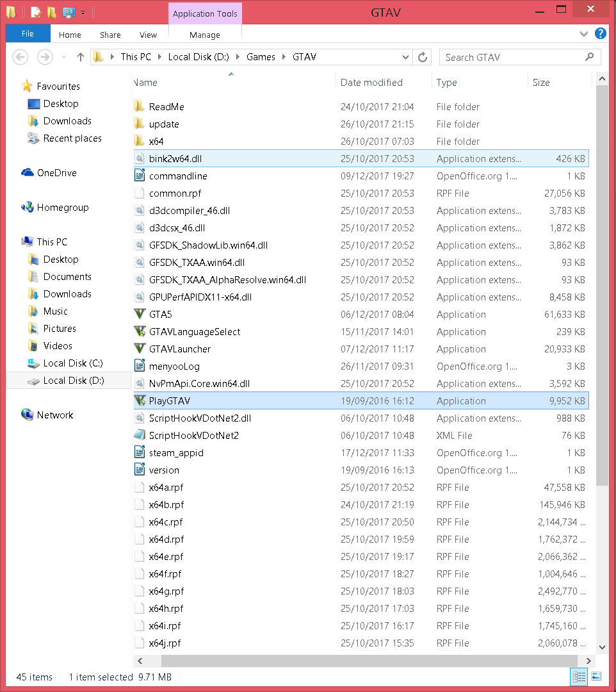Click the search magnifier icon

tap(589, 57)
